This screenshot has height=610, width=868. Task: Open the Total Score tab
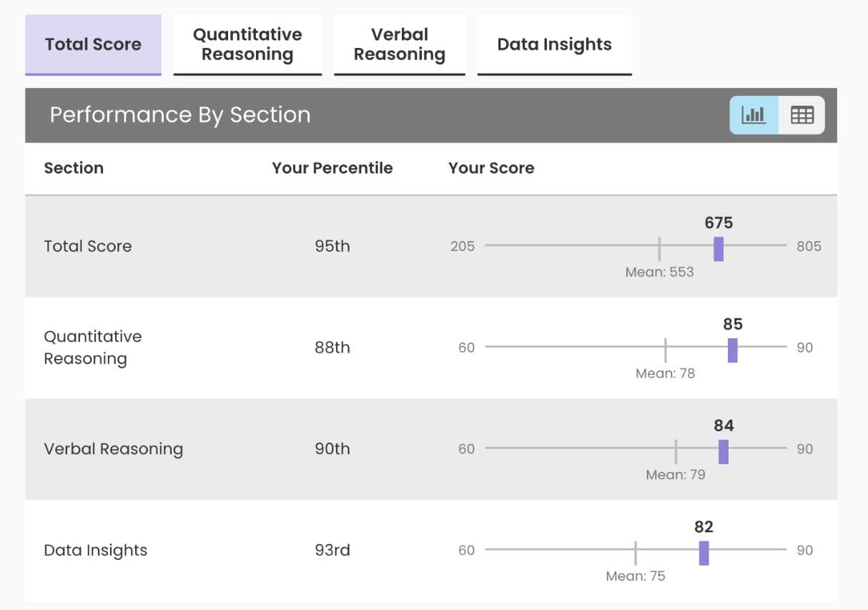(93, 44)
